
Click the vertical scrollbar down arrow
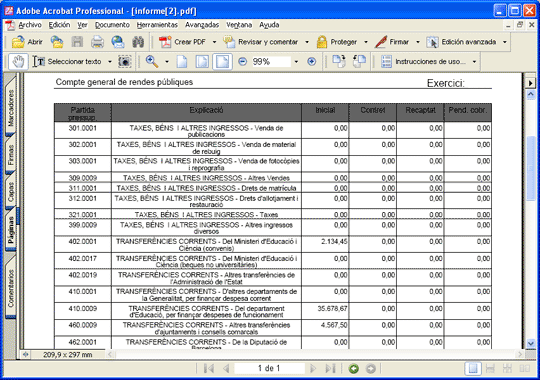pyautogui.click(x=531, y=343)
